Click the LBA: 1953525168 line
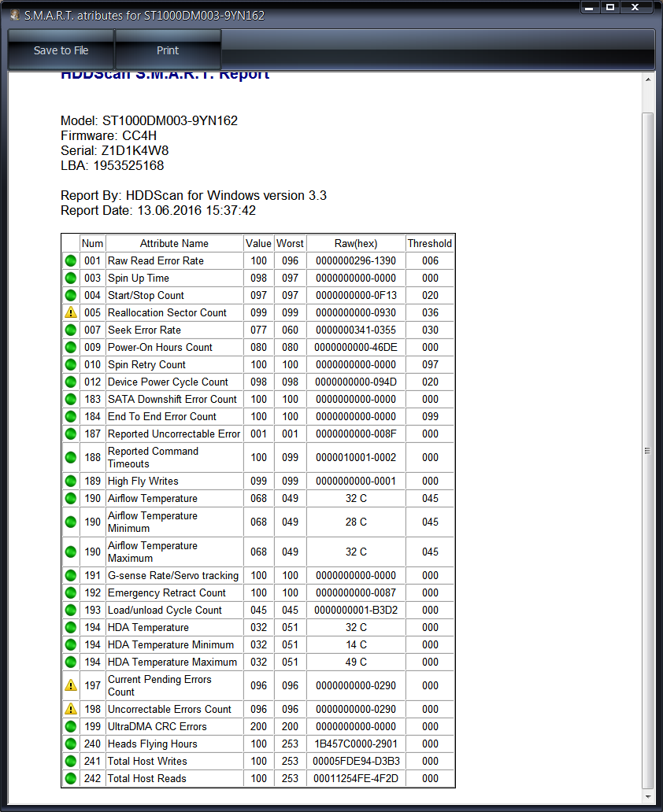The image size is (663, 812). coord(112,166)
